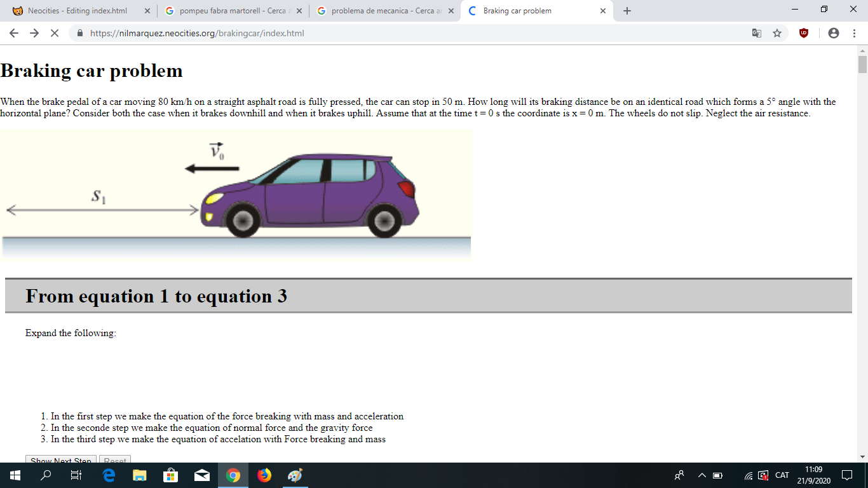Open the Chrome profile avatar
868x488 pixels.
(x=834, y=33)
